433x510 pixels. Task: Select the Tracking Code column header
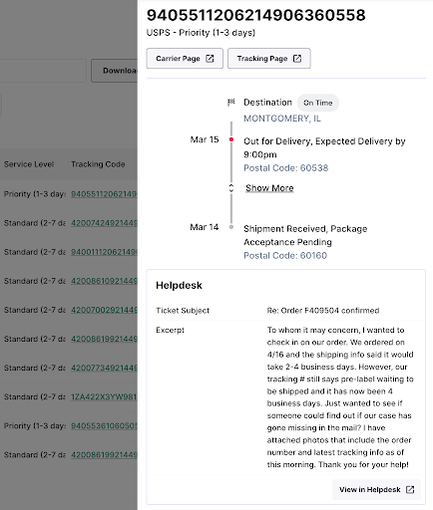[98, 164]
